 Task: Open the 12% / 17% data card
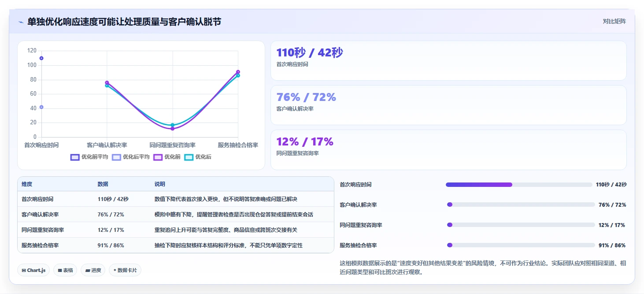point(448,149)
